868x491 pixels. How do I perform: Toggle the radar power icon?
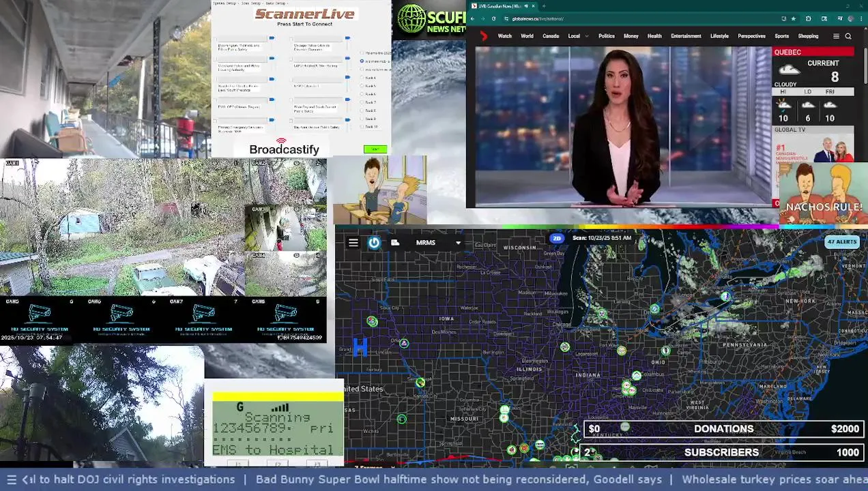click(374, 243)
